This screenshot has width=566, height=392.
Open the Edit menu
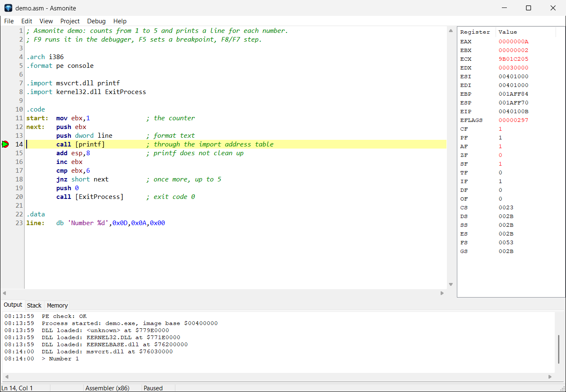[27, 21]
